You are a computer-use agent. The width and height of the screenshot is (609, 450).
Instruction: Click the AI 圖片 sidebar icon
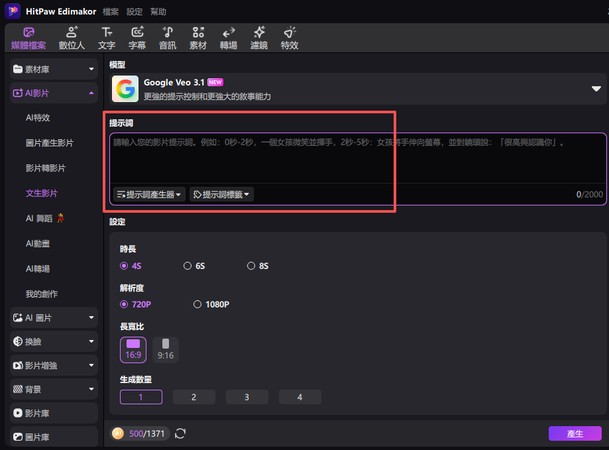[x=17, y=318]
